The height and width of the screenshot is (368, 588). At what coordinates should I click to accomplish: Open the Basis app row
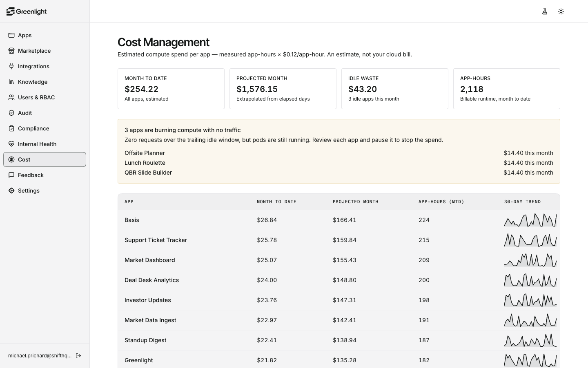[x=339, y=220]
